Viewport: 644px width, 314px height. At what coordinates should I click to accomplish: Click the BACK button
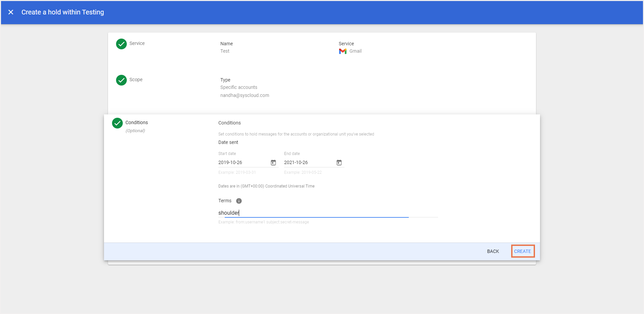click(493, 251)
